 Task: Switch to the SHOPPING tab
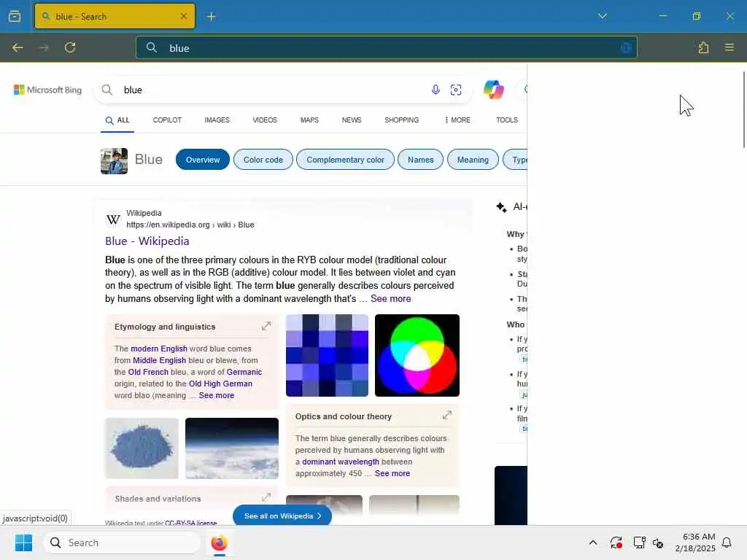coord(402,120)
